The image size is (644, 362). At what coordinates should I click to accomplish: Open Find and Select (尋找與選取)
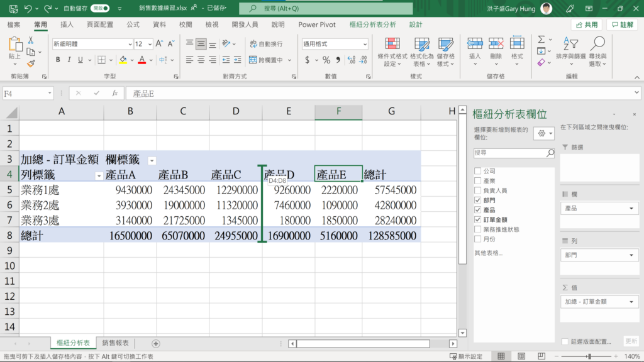click(x=597, y=52)
